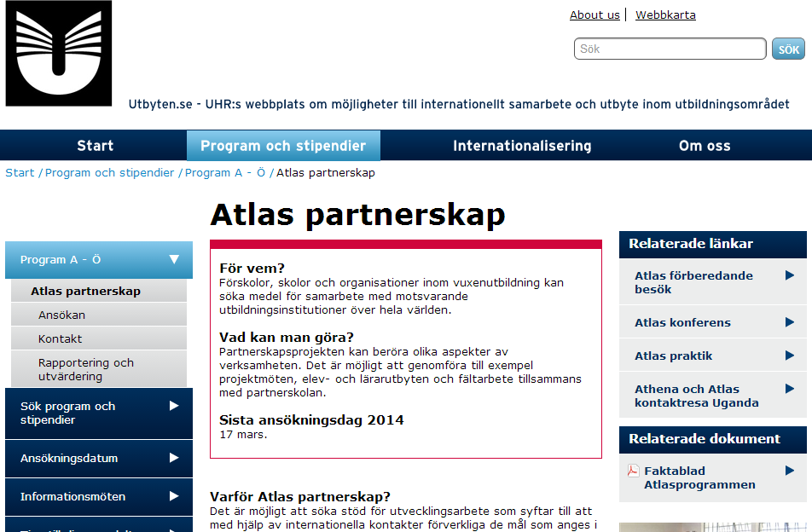Open Sök program och stipendier menu item

[99, 413]
